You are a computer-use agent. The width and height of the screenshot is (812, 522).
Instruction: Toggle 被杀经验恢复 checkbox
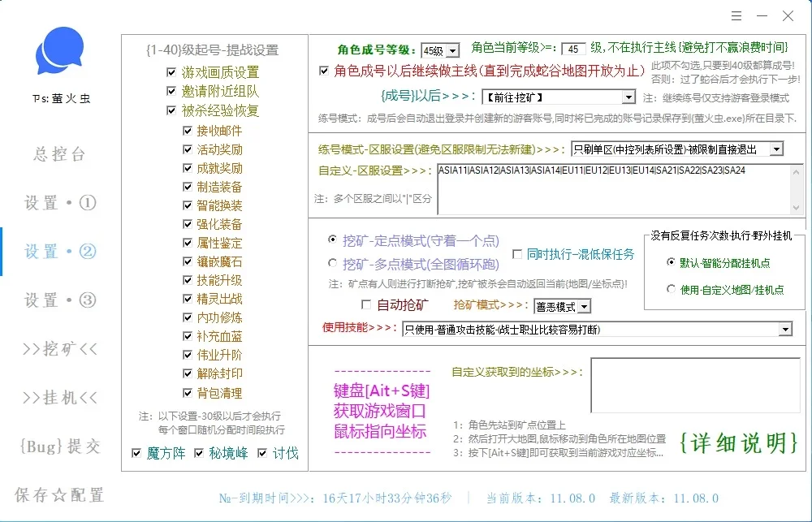171,110
